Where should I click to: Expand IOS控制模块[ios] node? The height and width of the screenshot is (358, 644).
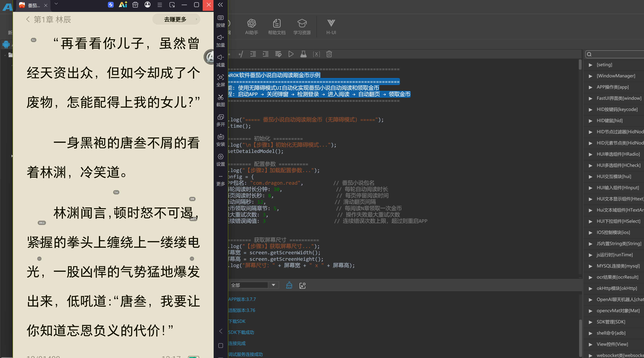(590, 233)
